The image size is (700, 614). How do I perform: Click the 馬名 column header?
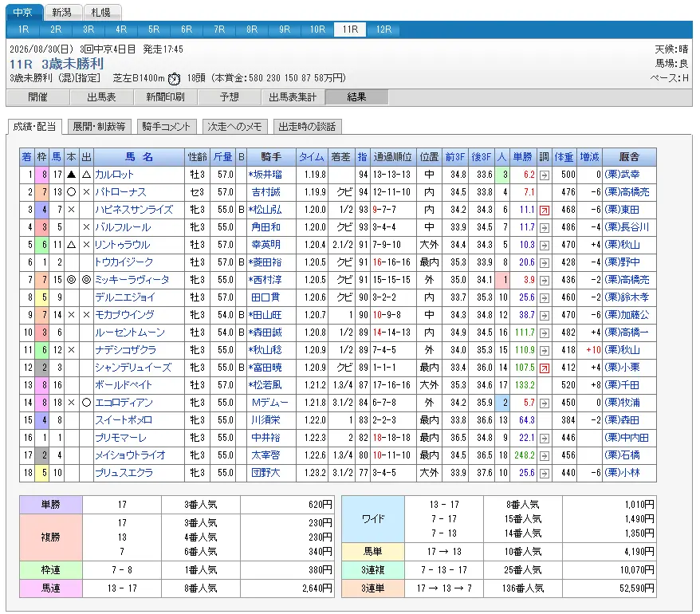coord(139,157)
